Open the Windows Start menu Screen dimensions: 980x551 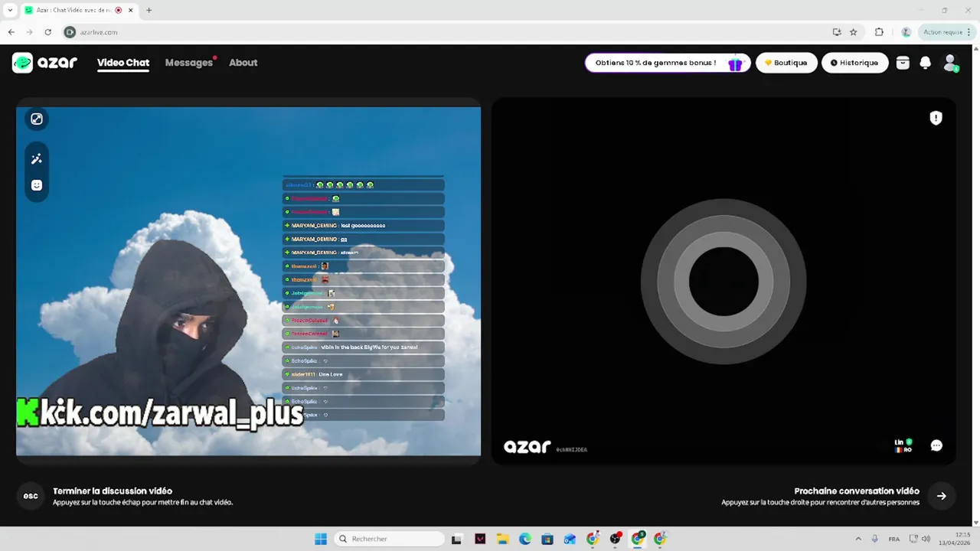pos(321,539)
